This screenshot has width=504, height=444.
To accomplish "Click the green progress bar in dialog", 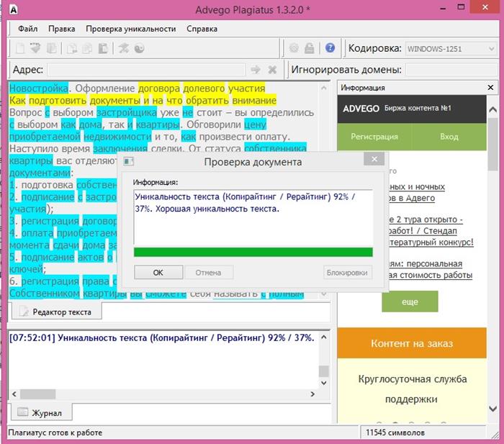I will 253,252.
